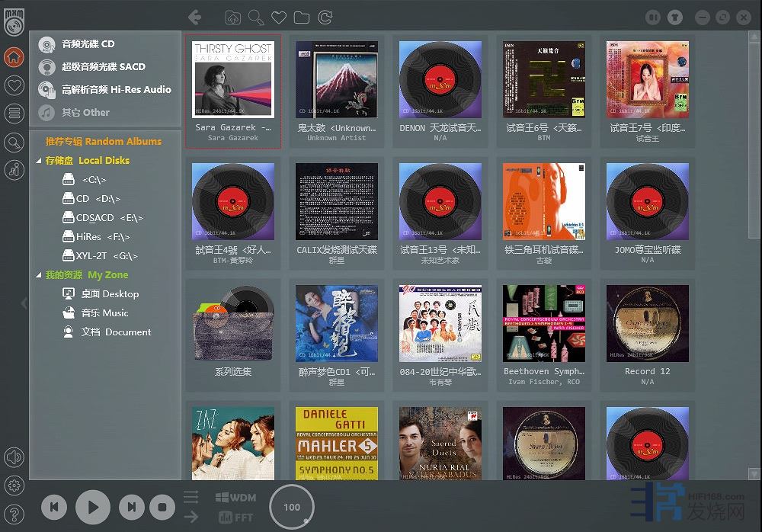
Task: Click the Home icon in left sidebar
Action: 14,57
